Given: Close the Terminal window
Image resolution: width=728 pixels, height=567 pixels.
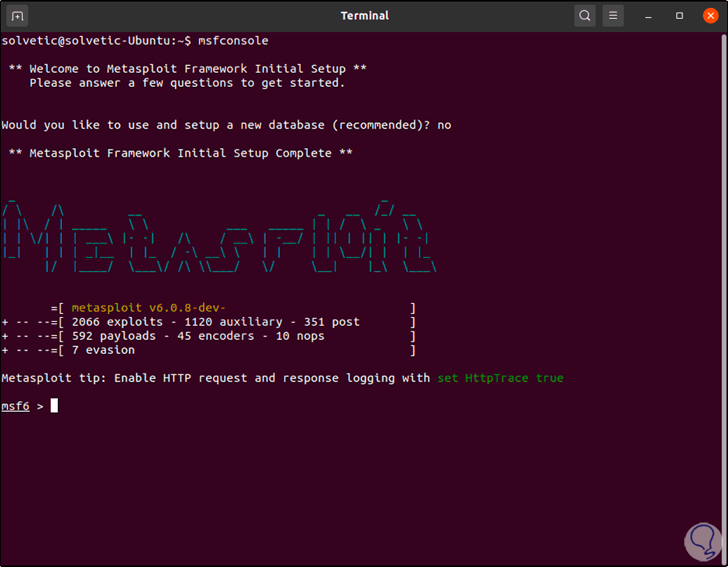Looking at the screenshot, I should 710,16.
